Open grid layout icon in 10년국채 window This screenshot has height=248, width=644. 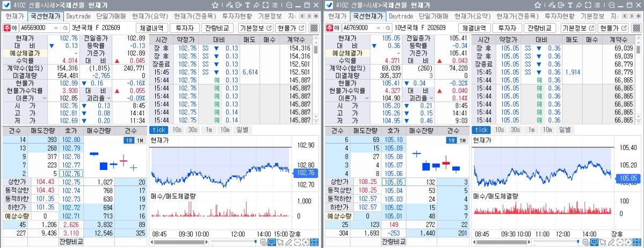coord(636,28)
